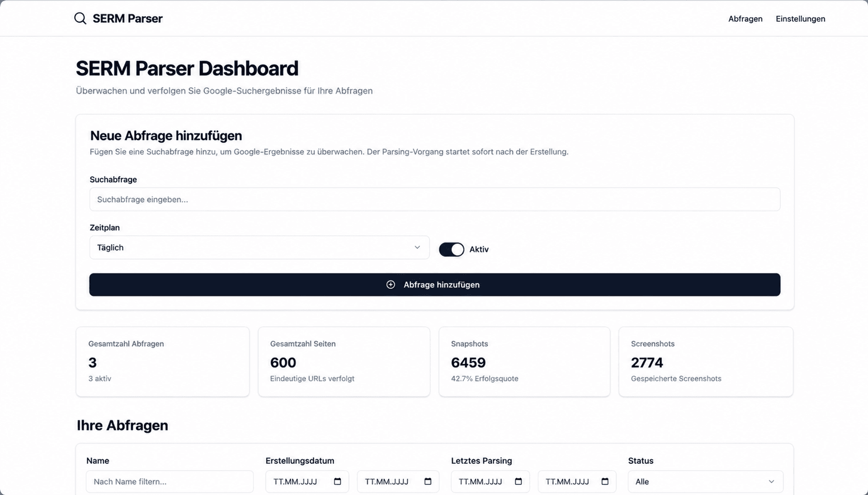Click the Abfrage hinzufügen button

434,285
